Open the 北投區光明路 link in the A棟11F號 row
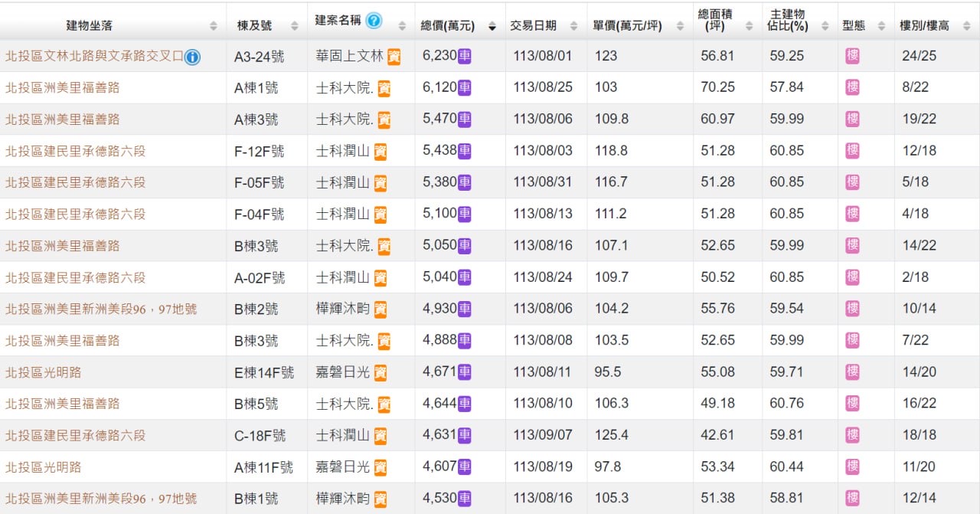 click(44, 467)
